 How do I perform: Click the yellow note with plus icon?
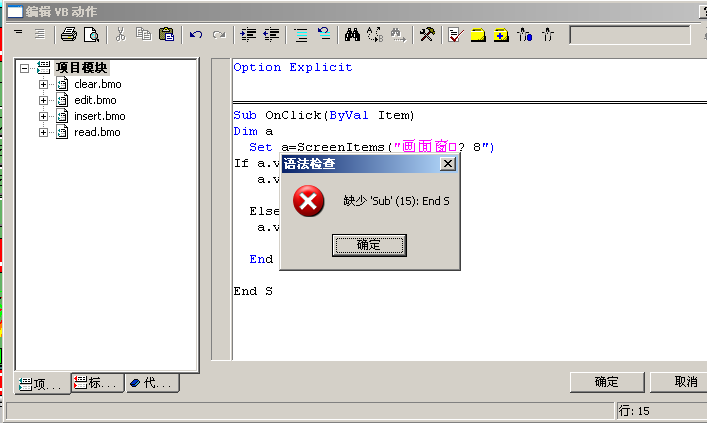(501, 35)
